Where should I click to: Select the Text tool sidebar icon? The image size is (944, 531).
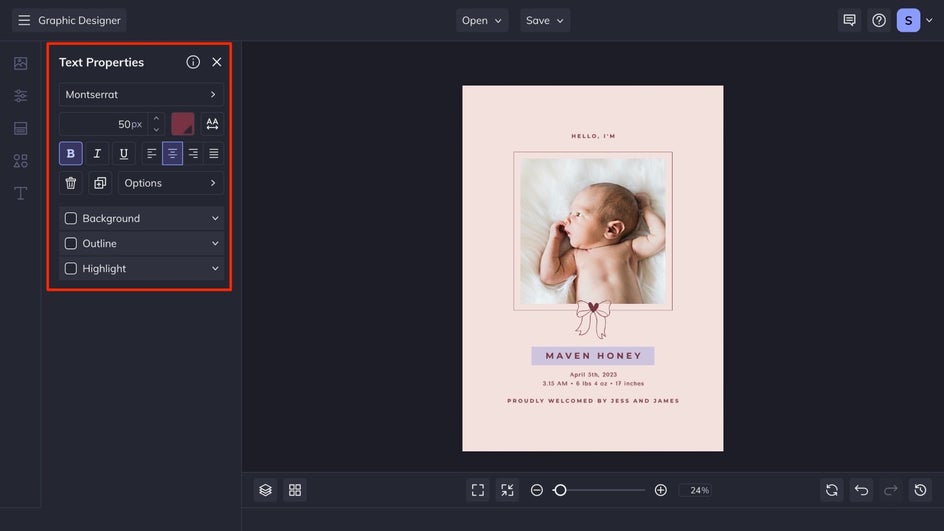(x=20, y=193)
